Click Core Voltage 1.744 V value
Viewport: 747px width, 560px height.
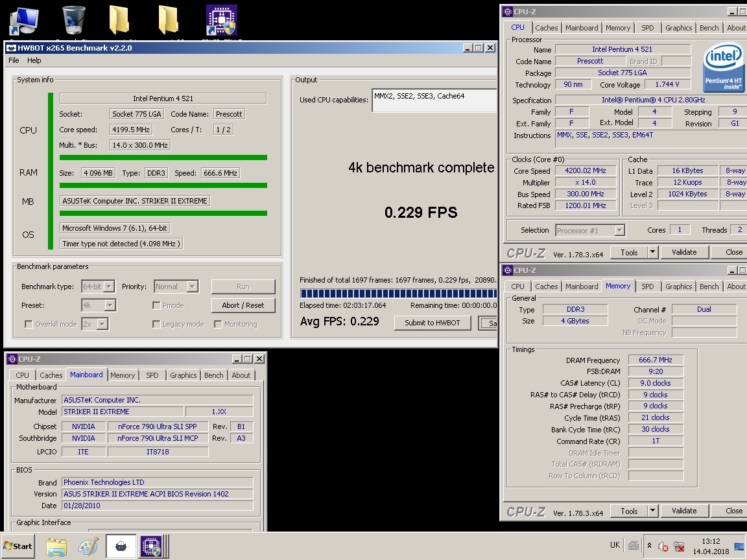tap(667, 84)
